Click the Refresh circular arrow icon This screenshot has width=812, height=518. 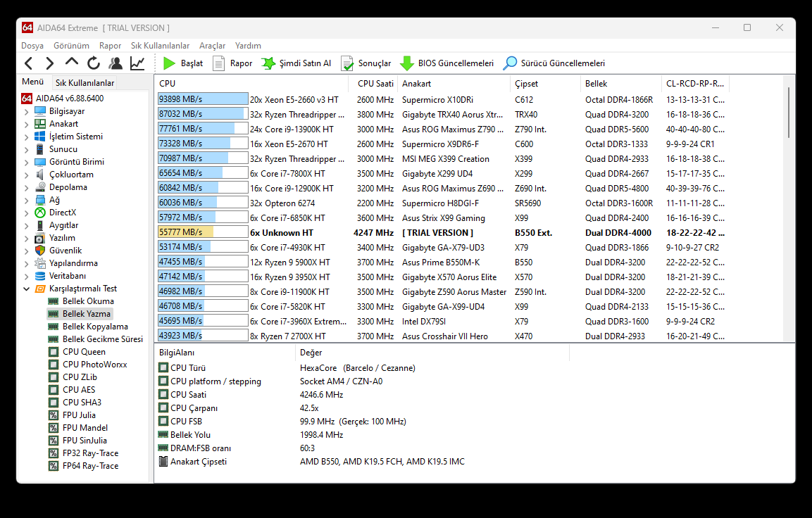pyautogui.click(x=93, y=63)
